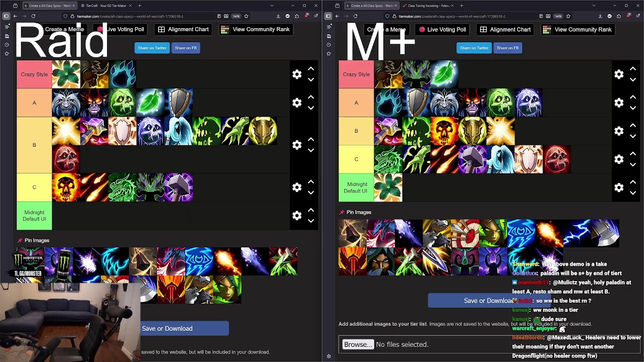Viewport: 644px width, 362px height.
Task: Select red skull icon in left window's B row
Action: pos(66,159)
